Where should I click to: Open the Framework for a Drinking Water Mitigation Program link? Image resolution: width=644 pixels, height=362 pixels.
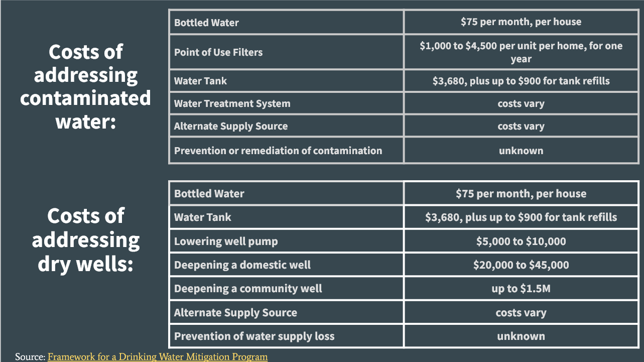pyautogui.click(x=158, y=357)
